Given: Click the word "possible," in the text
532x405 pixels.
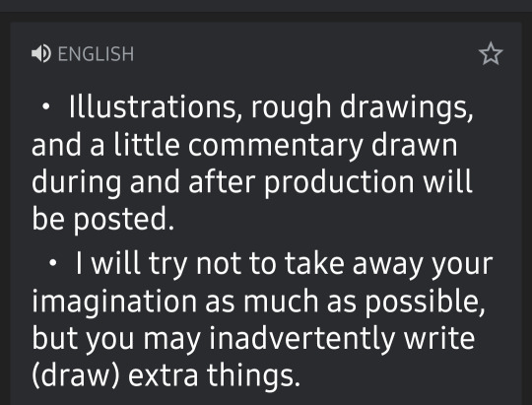Looking at the screenshot, I should click(425, 302).
